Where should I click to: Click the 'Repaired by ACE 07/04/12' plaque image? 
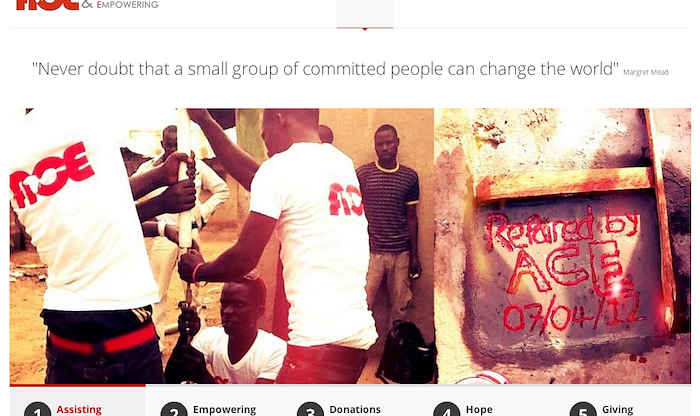562,246
